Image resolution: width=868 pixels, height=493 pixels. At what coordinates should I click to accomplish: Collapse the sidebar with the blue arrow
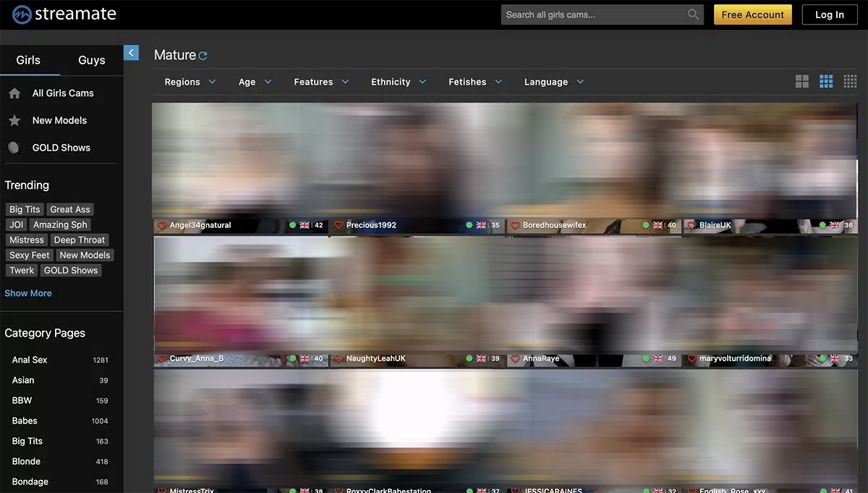131,52
